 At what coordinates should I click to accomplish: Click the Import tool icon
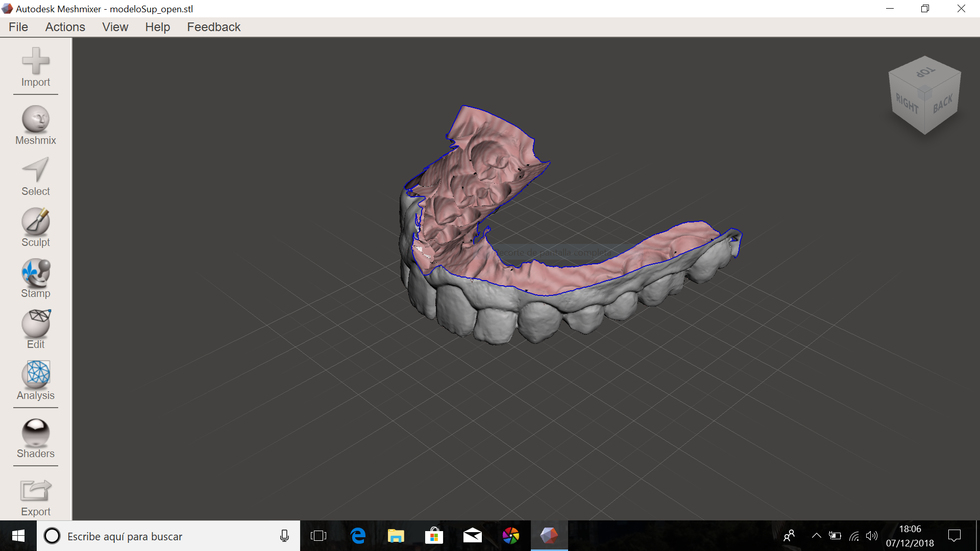tap(35, 62)
